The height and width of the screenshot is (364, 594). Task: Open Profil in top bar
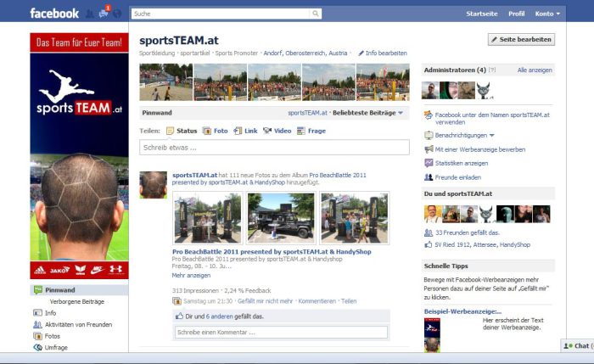point(516,14)
